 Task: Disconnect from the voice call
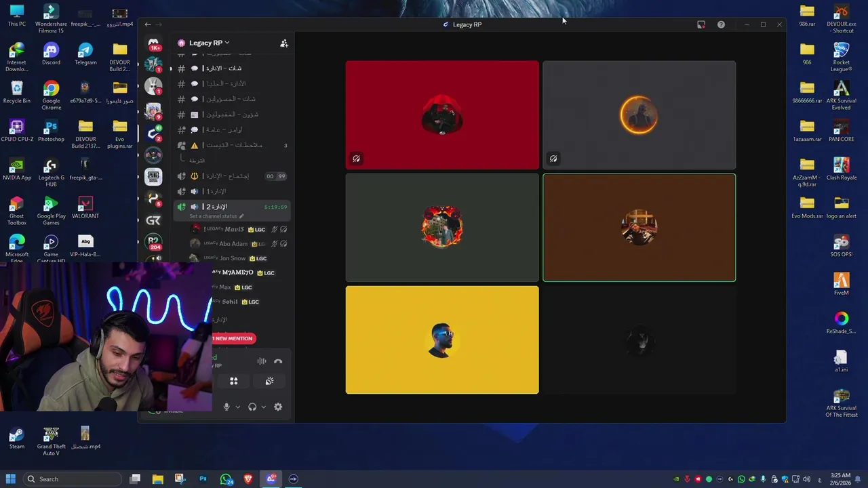(x=278, y=361)
